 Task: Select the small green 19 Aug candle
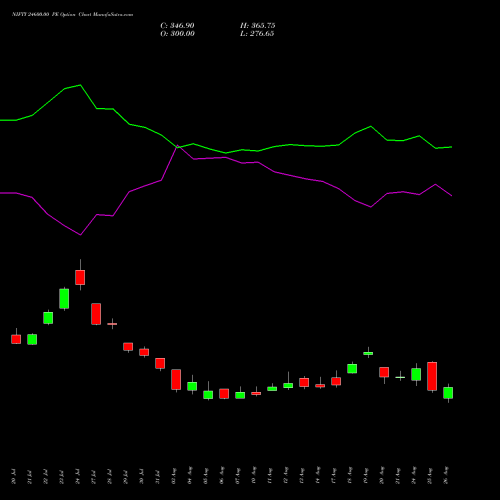(x=368, y=353)
